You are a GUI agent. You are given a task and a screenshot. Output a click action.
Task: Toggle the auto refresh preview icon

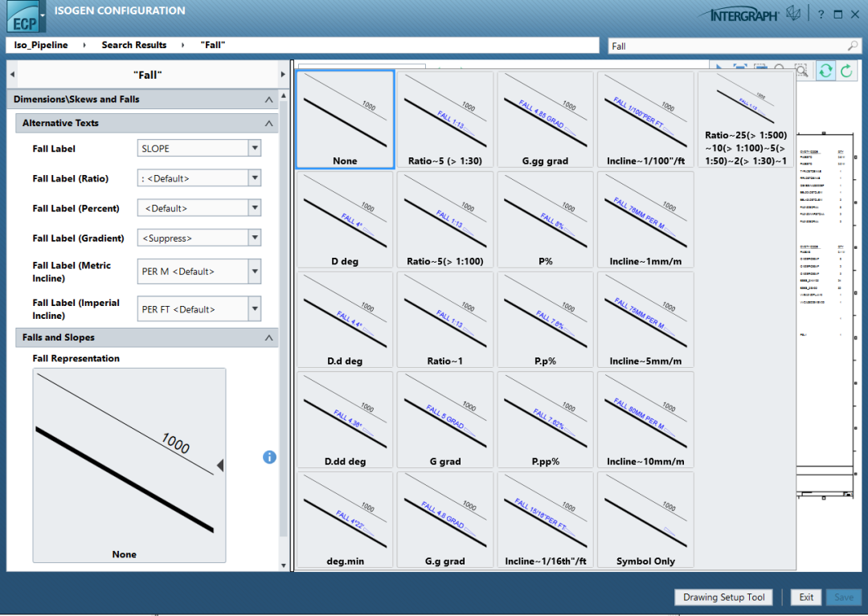825,71
